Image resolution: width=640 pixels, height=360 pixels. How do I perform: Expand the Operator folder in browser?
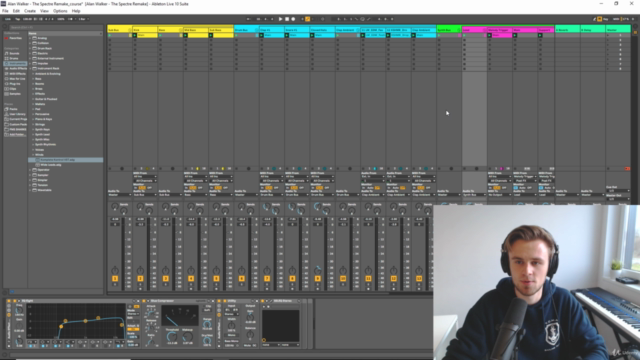(x=30, y=170)
